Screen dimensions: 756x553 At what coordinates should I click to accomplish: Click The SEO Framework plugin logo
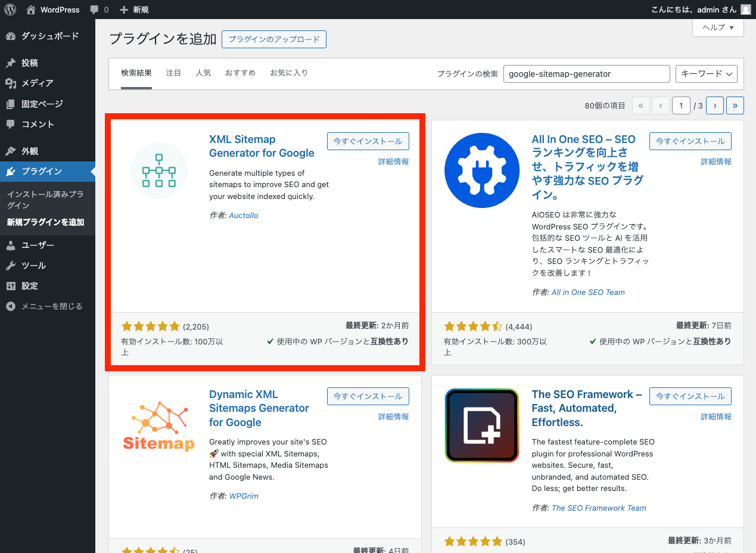(x=482, y=425)
